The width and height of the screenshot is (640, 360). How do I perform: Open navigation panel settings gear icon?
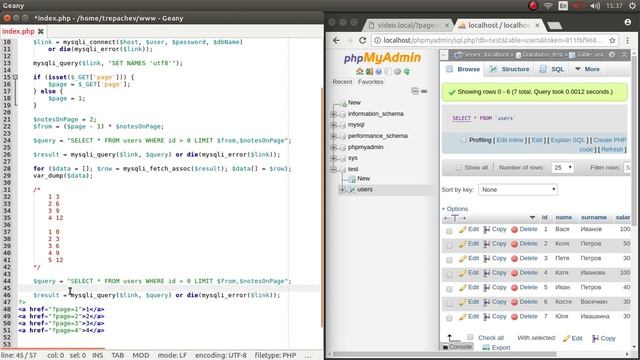pos(397,71)
